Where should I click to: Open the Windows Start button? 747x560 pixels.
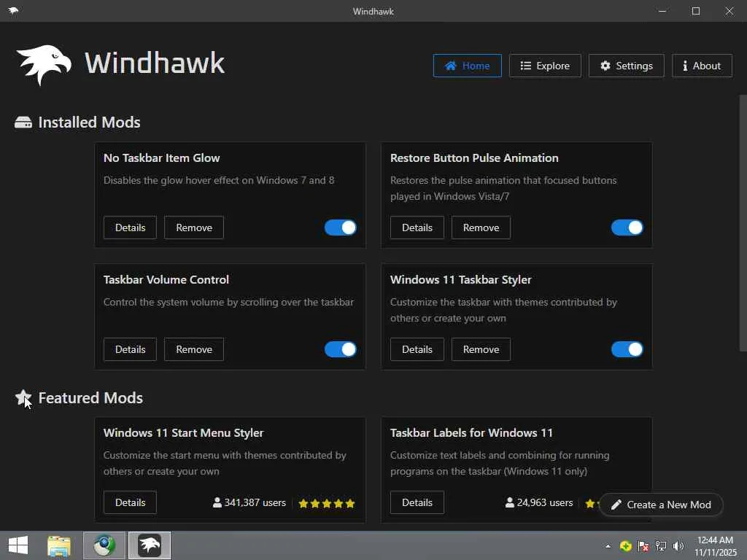click(18, 545)
